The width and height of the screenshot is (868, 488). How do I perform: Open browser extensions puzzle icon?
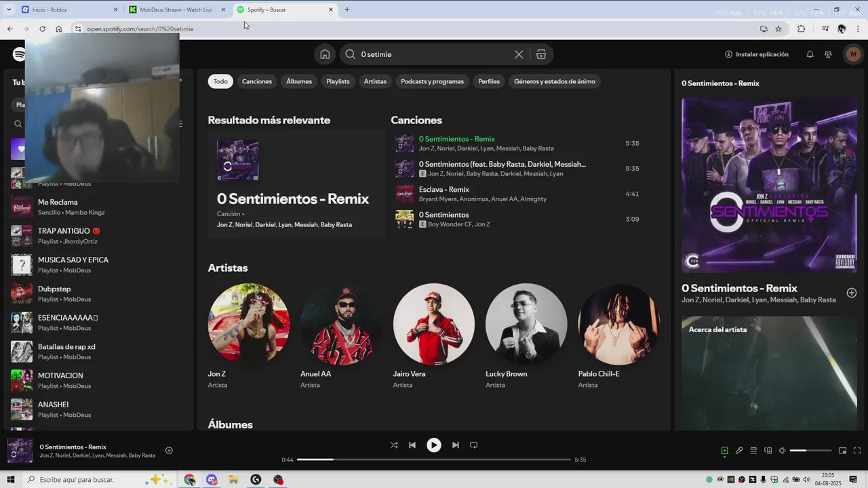[x=801, y=29]
